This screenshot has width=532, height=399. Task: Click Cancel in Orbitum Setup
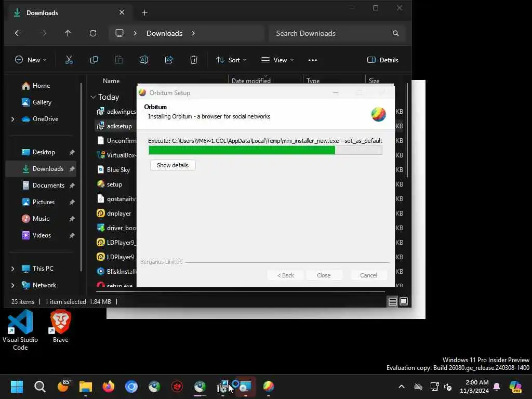[368, 275]
